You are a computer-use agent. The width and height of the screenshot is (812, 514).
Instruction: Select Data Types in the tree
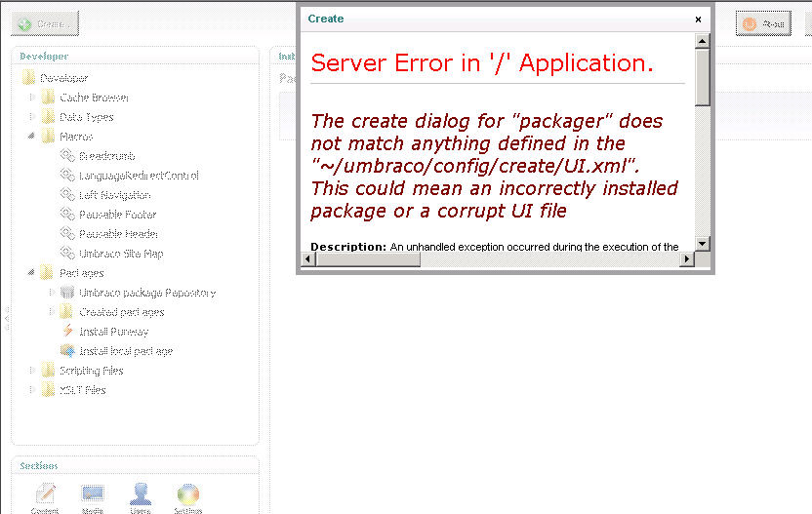pyautogui.click(x=87, y=117)
